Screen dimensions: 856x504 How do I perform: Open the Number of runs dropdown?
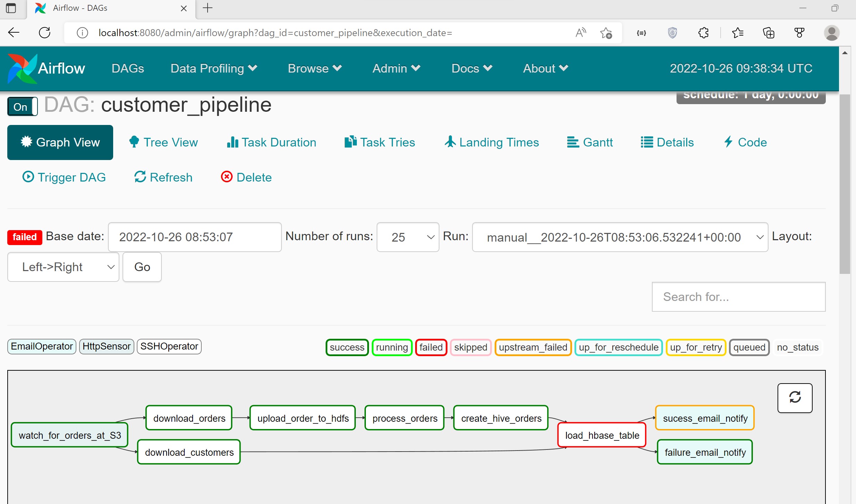(x=408, y=237)
